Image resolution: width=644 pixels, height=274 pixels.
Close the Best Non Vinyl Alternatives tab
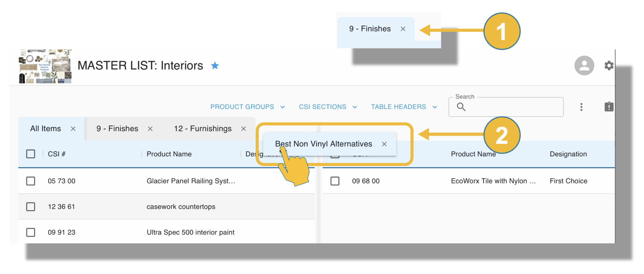point(384,144)
